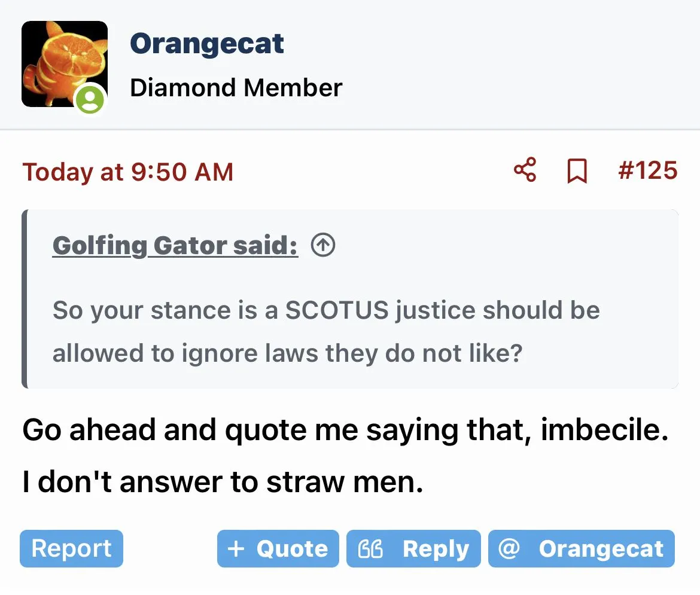
Task: Report this post
Action: (71, 548)
